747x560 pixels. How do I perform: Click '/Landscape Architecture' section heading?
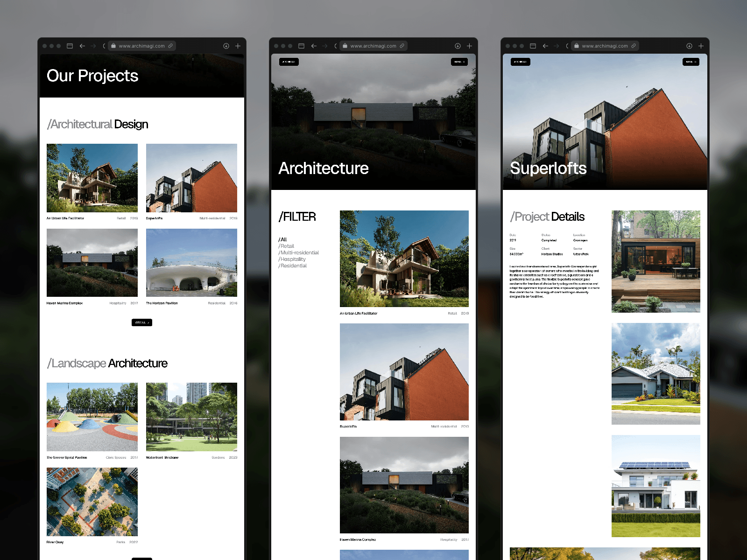pos(107,364)
